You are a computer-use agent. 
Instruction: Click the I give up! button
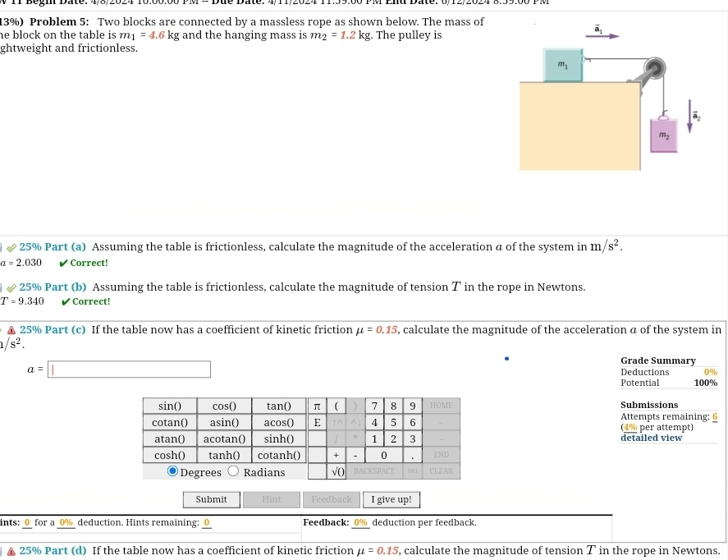pyautogui.click(x=391, y=499)
